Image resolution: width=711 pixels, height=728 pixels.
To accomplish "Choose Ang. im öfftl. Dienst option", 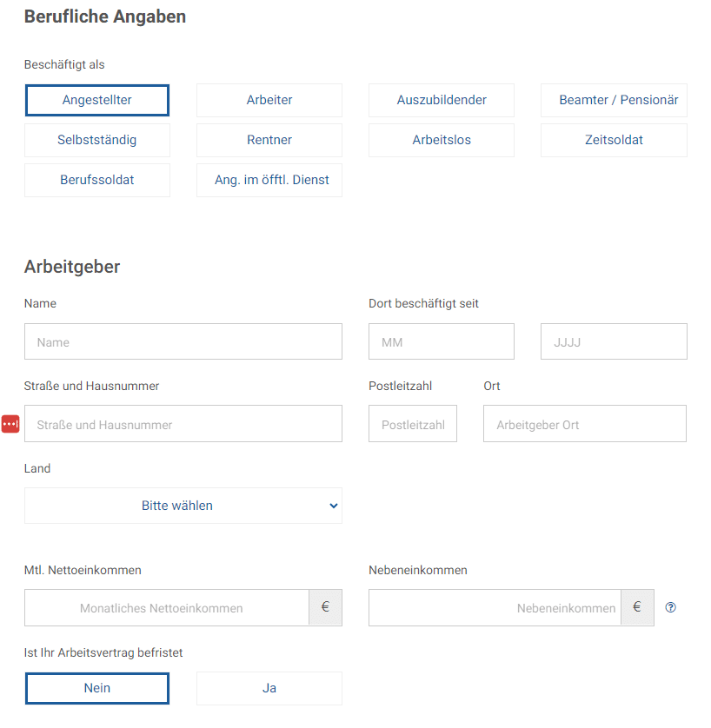I will (269, 180).
